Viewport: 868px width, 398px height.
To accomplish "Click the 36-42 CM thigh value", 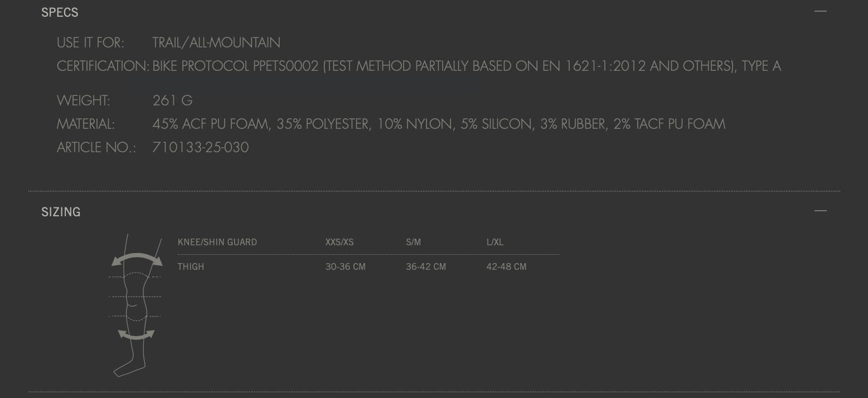I will pyautogui.click(x=426, y=266).
